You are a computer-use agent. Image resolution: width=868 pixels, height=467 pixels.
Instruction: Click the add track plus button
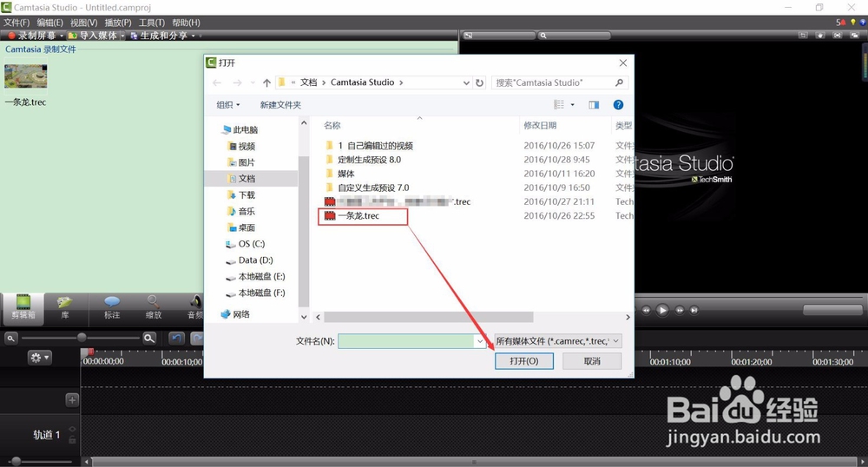pos(72,400)
